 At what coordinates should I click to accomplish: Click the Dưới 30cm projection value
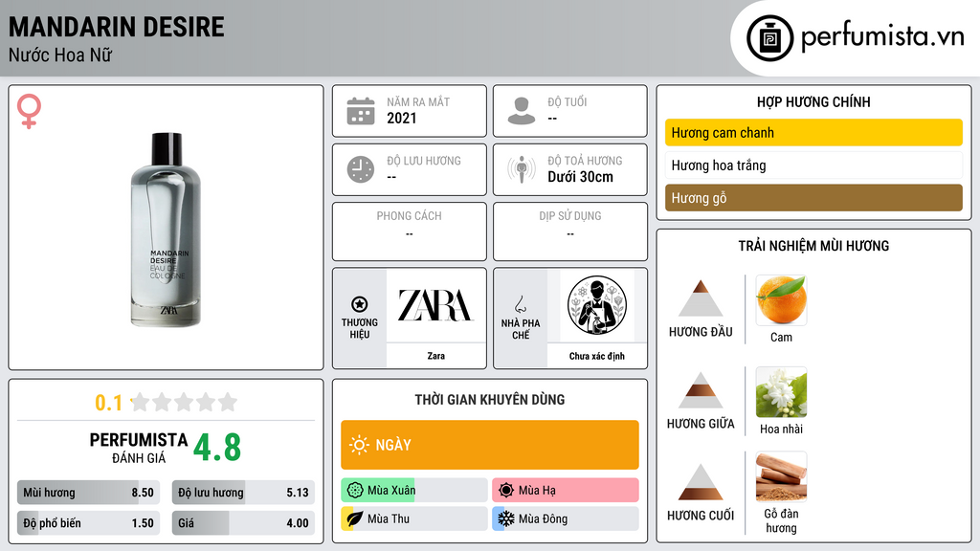[x=581, y=177]
